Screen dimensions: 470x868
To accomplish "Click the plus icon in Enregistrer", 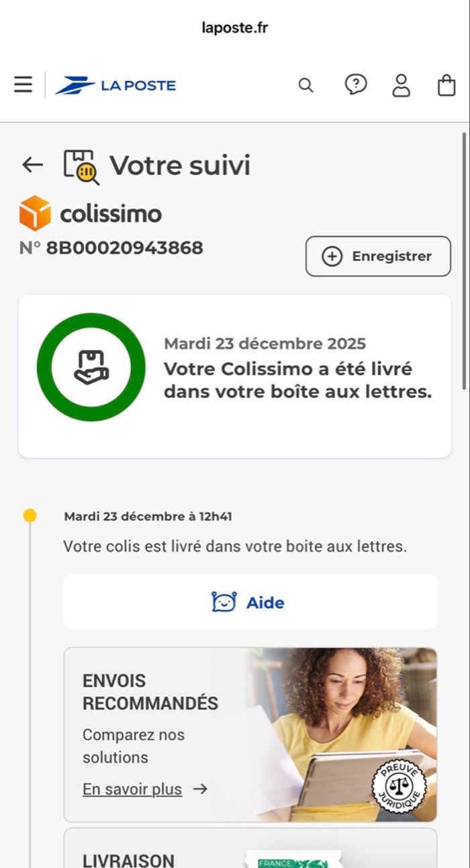I will [x=332, y=256].
